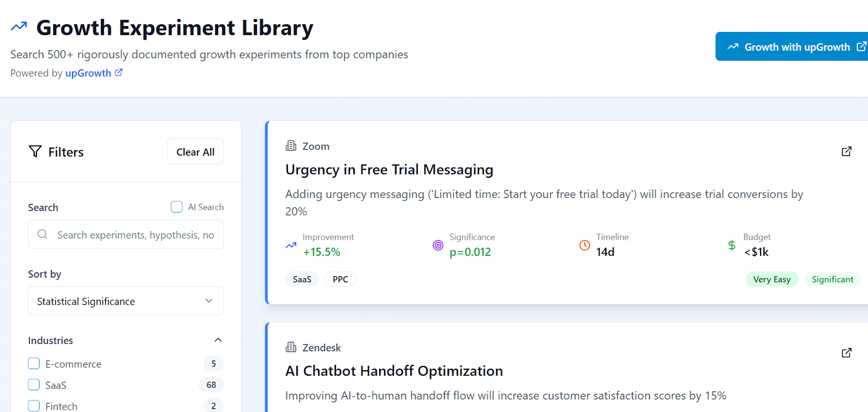The image size is (868, 412).
Task: Collapse the Industries section chevron
Action: tap(218, 340)
